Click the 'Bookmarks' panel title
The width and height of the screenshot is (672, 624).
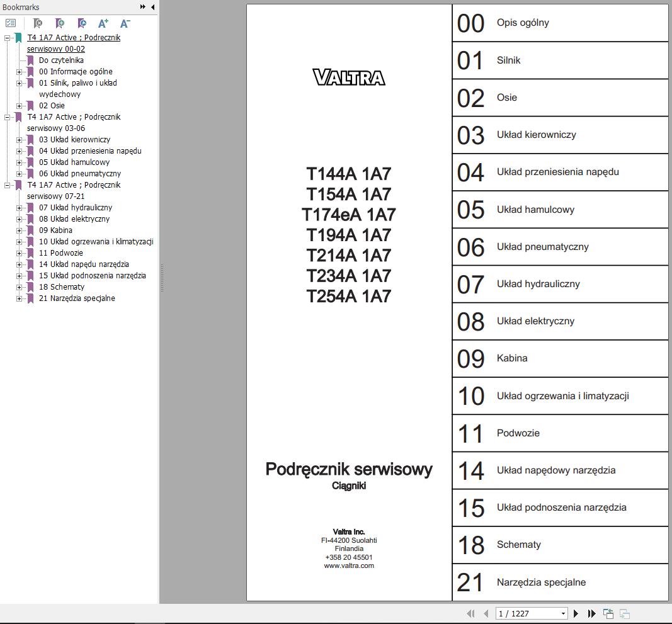tap(21, 8)
